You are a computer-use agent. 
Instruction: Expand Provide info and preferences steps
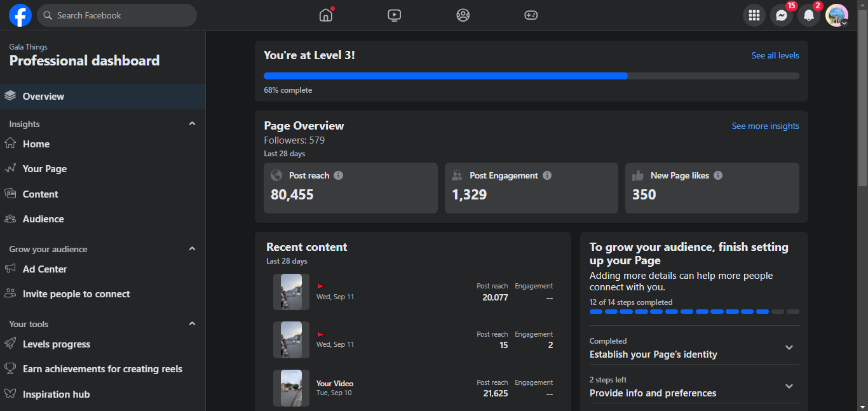click(789, 386)
